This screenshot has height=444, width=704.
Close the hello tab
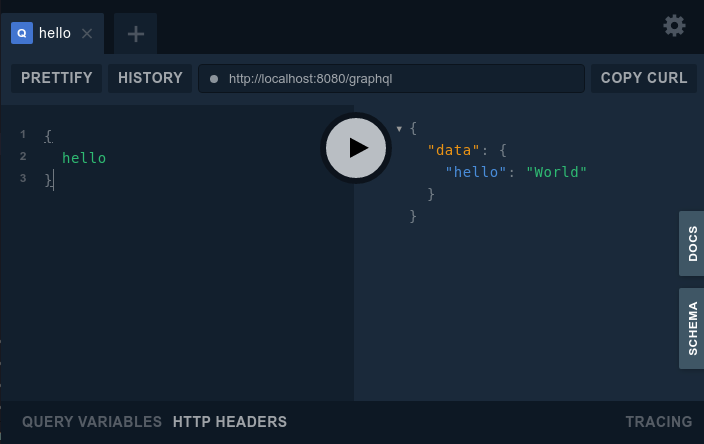[x=87, y=33]
